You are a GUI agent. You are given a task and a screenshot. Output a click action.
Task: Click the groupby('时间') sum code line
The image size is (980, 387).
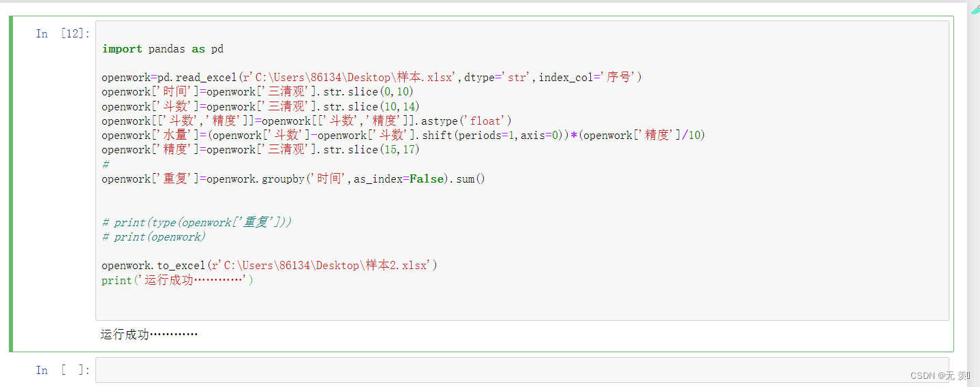(x=294, y=179)
